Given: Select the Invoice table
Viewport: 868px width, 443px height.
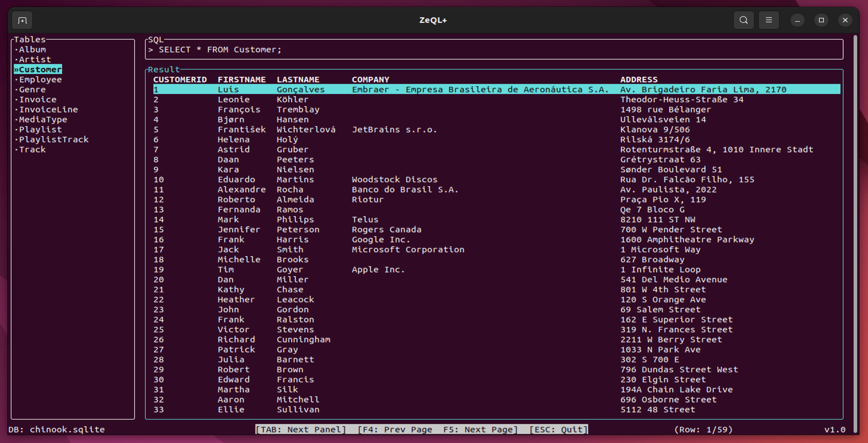Looking at the screenshot, I should coord(38,99).
